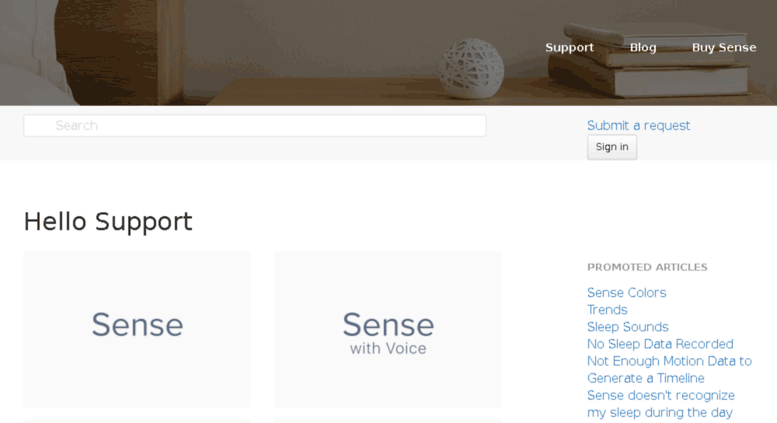This screenshot has height=423, width=777.
Task: Focus the Search input field
Action: [x=255, y=125]
